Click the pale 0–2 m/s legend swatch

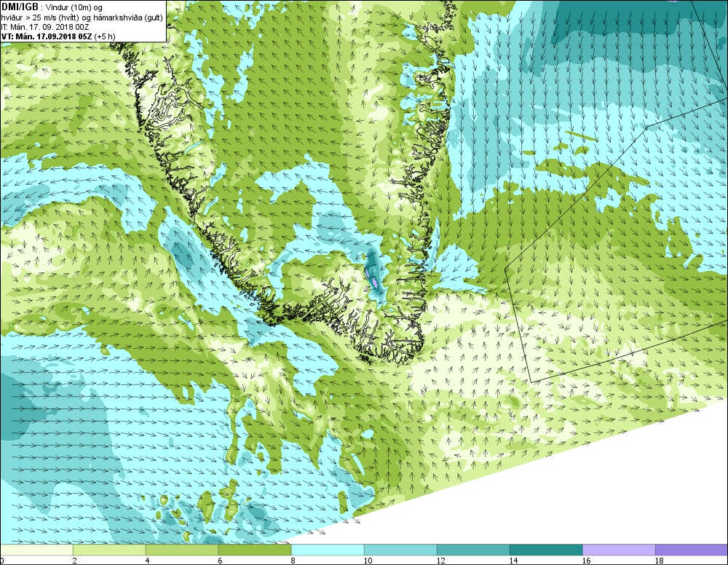(x=36, y=550)
